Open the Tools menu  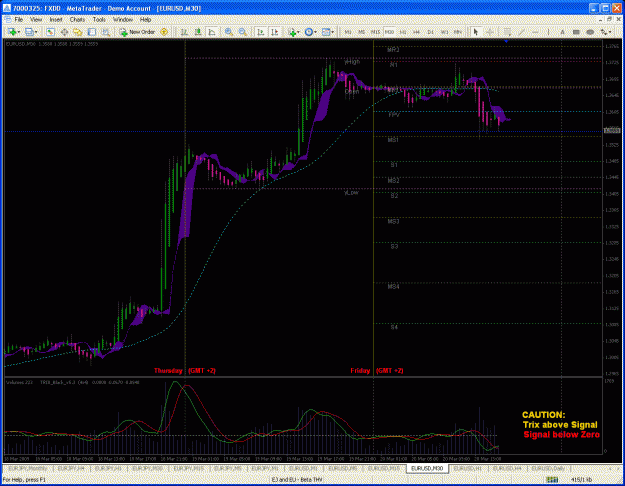click(99, 19)
